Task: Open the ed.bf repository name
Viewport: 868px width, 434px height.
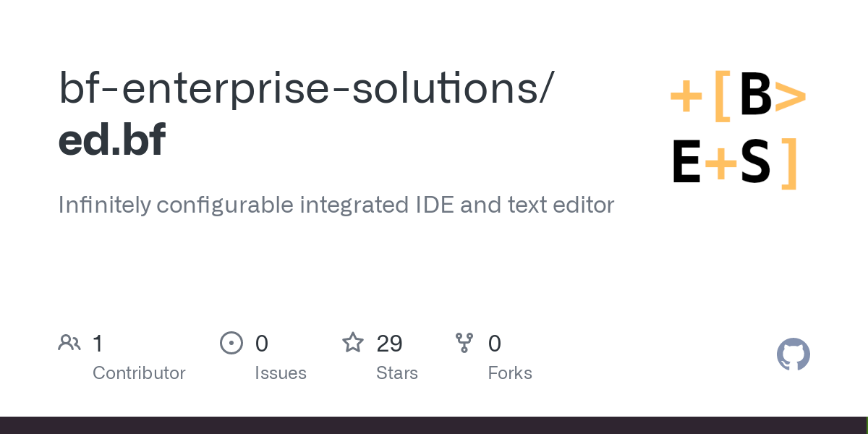Action: 112,140
